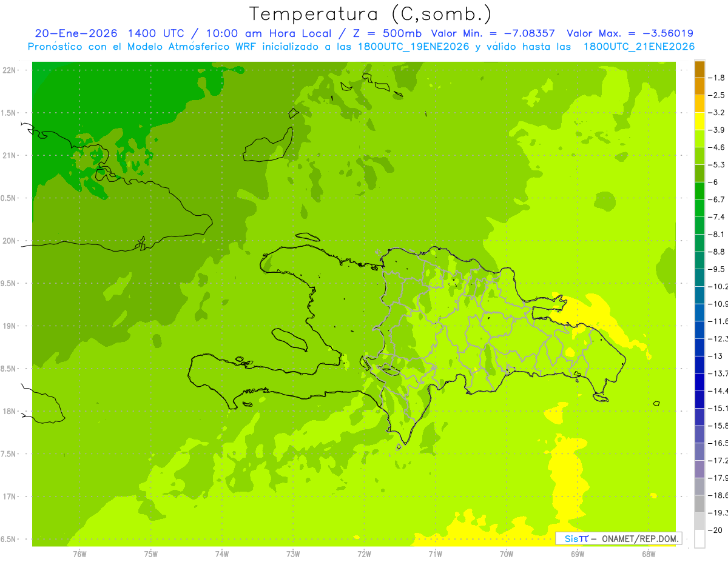
Task: Pick the green swatch between -8.1 and -8.8
Action: (x=699, y=243)
